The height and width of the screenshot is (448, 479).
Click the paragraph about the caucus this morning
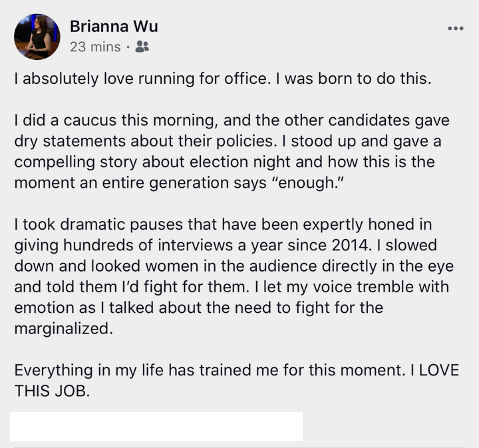pyautogui.click(x=232, y=151)
